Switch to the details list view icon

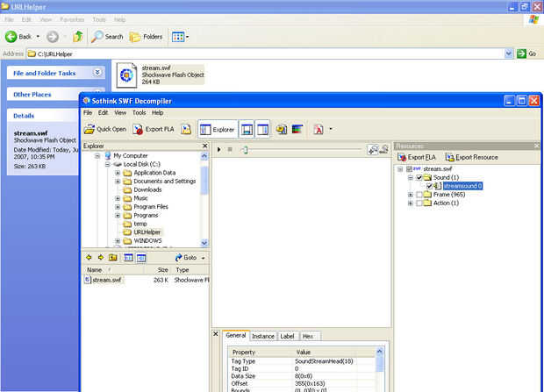pos(128,258)
